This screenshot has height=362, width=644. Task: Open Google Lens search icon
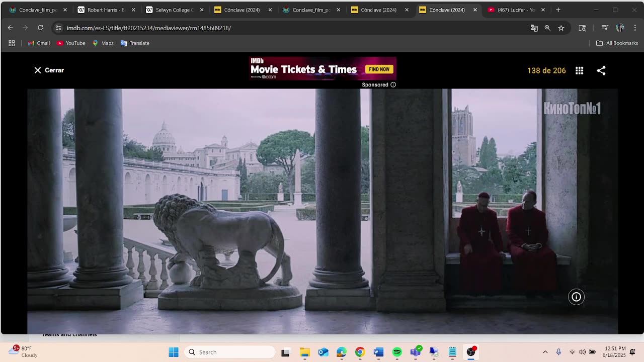pos(582,28)
